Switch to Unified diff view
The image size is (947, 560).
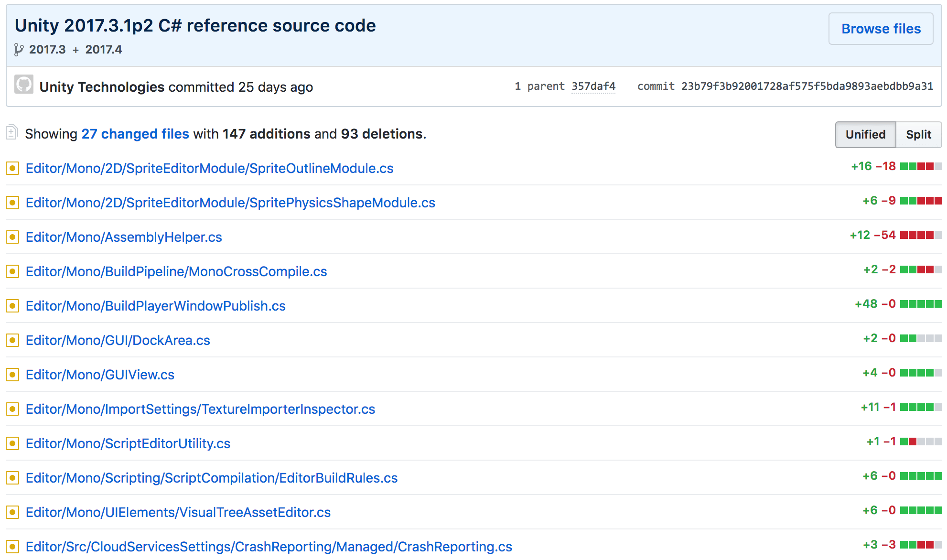click(865, 134)
